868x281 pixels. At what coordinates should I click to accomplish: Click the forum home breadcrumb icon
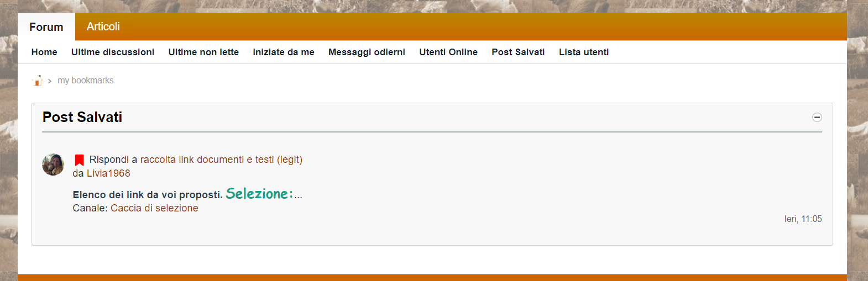[37, 81]
